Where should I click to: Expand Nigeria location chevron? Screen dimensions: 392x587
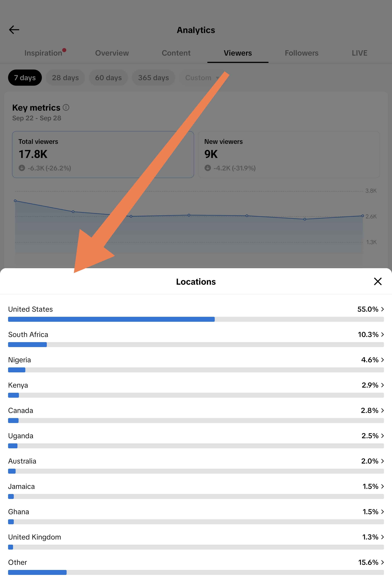coord(382,360)
